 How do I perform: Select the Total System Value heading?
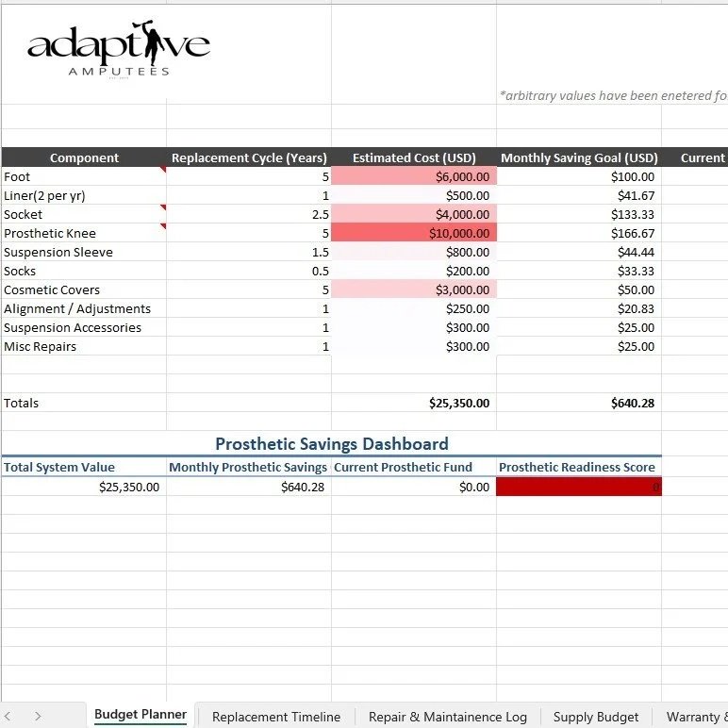[84, 467]
